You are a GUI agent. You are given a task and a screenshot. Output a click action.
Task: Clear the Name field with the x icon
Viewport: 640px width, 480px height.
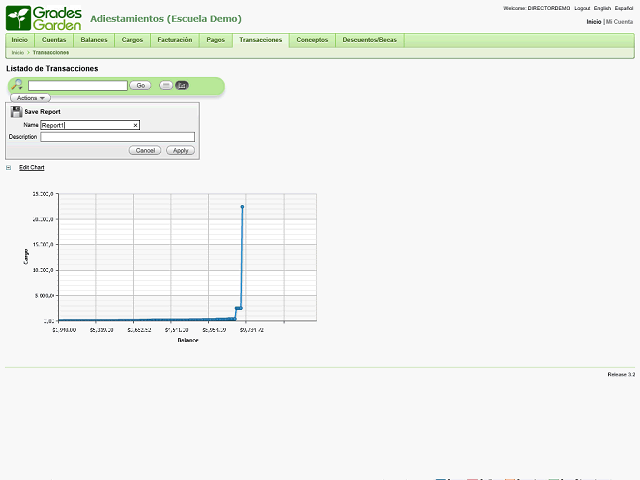[135, 125]
